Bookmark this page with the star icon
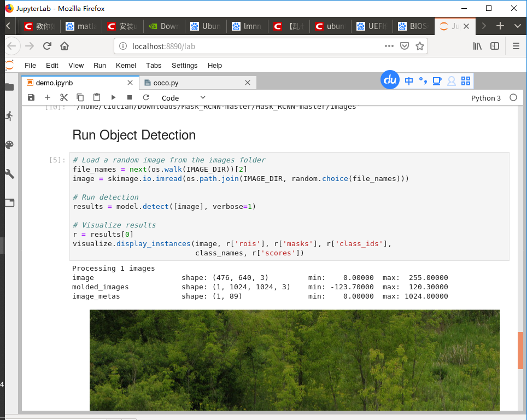This screenshot has width=527, height=420. coord(419,46)
